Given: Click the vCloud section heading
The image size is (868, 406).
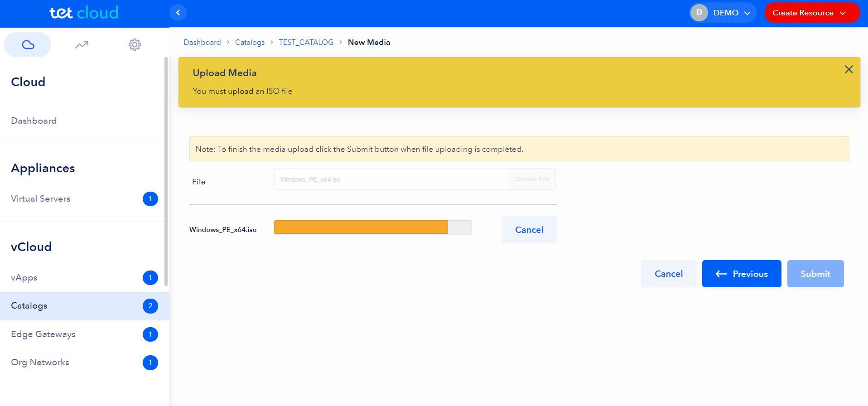Looking at the screenshot, I should (x=31, y=247).
